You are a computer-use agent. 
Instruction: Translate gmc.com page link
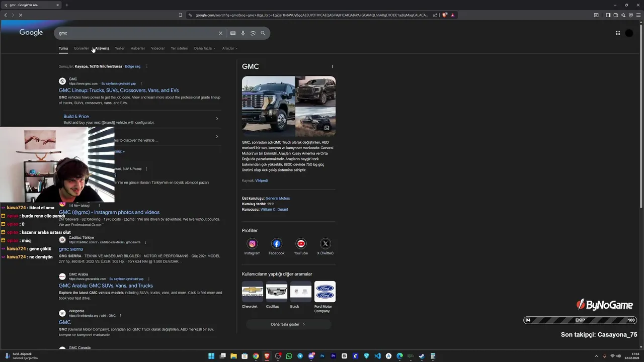119,83
